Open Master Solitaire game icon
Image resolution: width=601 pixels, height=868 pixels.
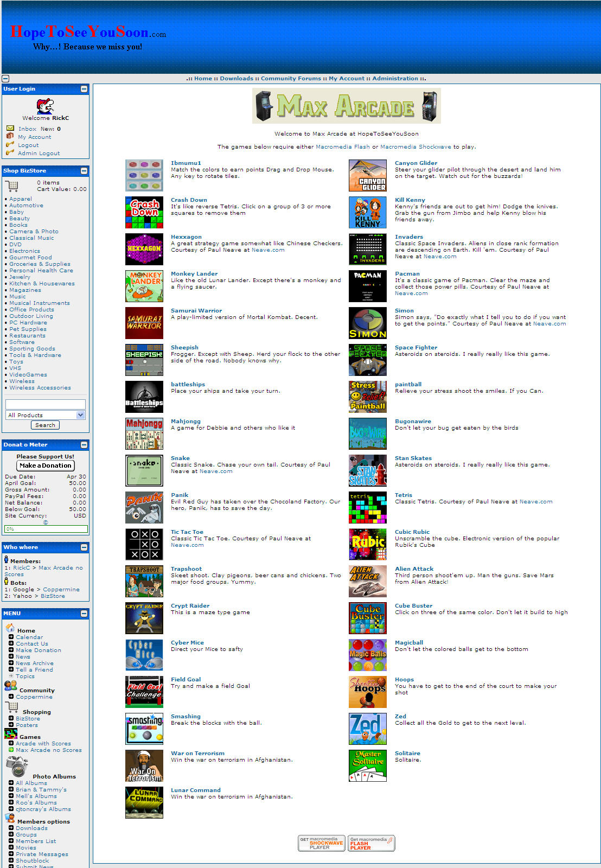(x=368, y=766)
